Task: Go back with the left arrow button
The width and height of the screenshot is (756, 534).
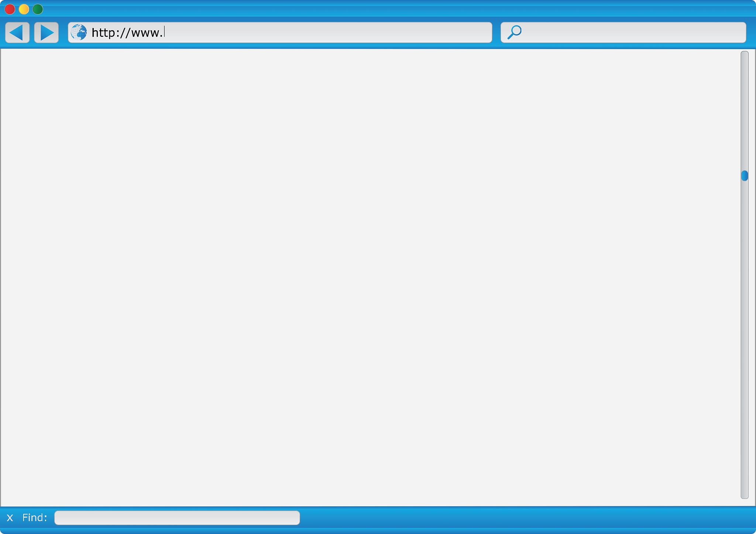Action: tap(17, 32)
